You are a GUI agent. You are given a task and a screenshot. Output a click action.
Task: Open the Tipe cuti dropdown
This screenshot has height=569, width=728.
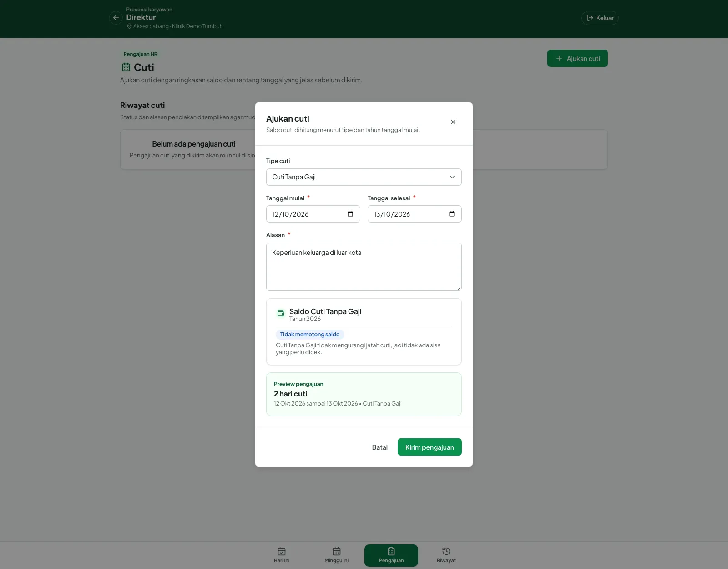pos(364,177)
